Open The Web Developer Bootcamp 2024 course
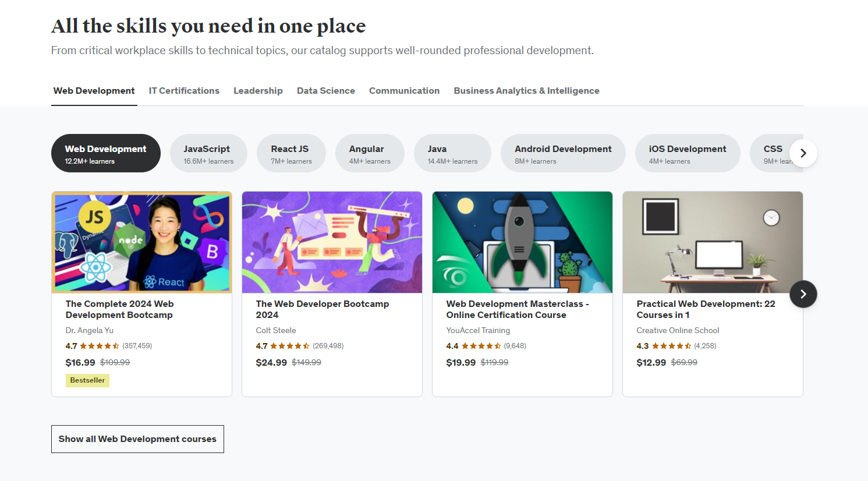 [x=322, y=309]
